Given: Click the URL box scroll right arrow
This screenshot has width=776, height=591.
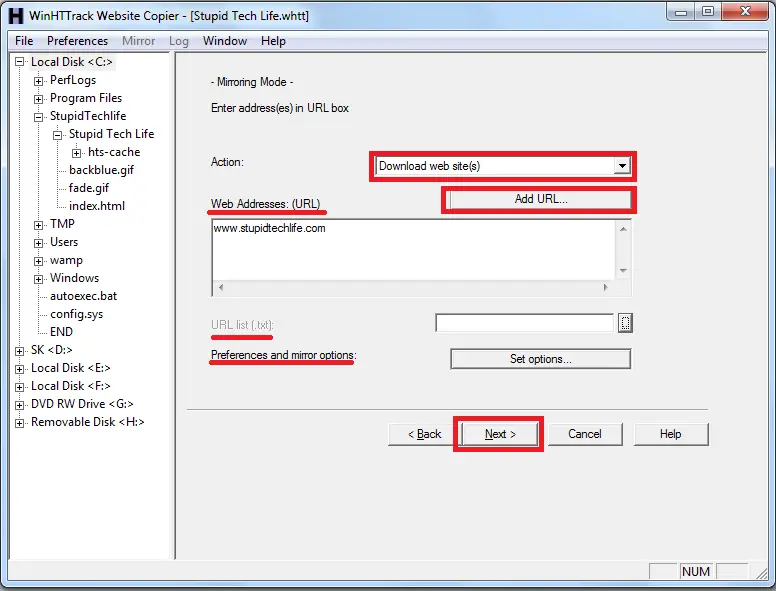Looking at the screenshot, I should (605, 288).
